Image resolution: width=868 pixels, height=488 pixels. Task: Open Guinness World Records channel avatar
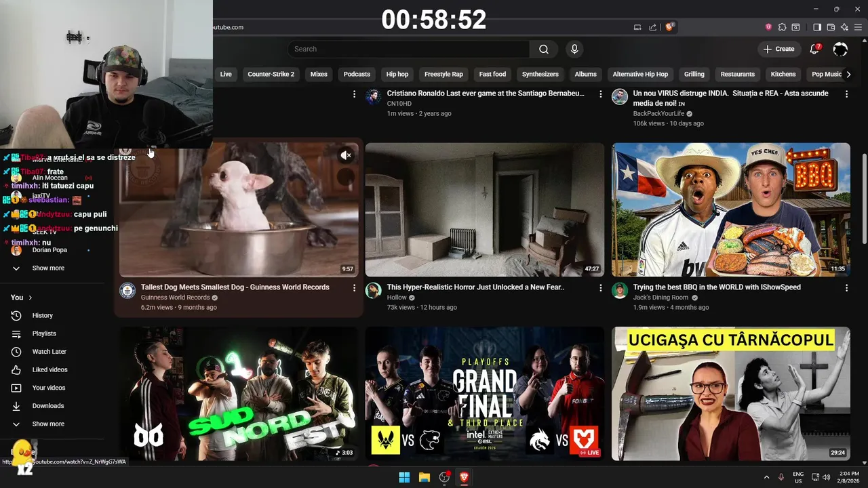click(x=127, y=291)
